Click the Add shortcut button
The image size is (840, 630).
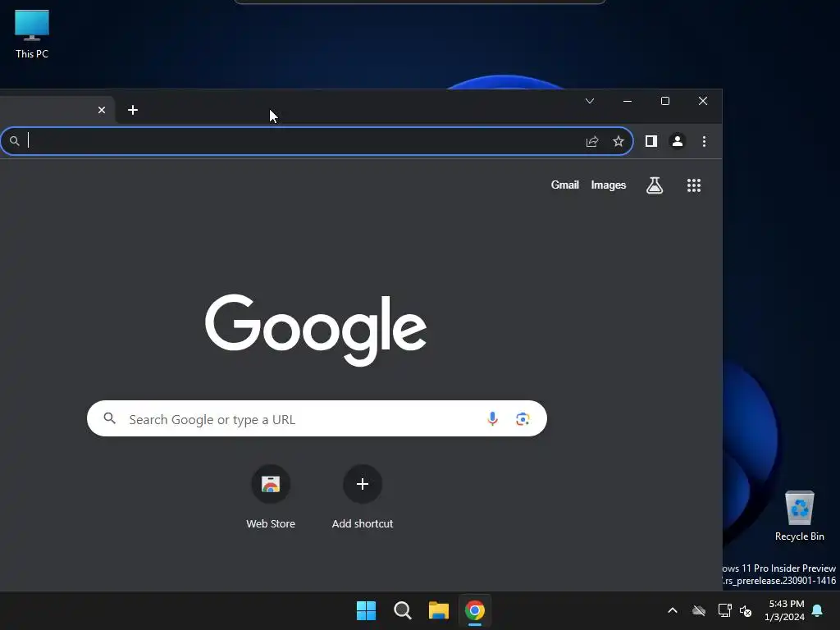(363, 496)
